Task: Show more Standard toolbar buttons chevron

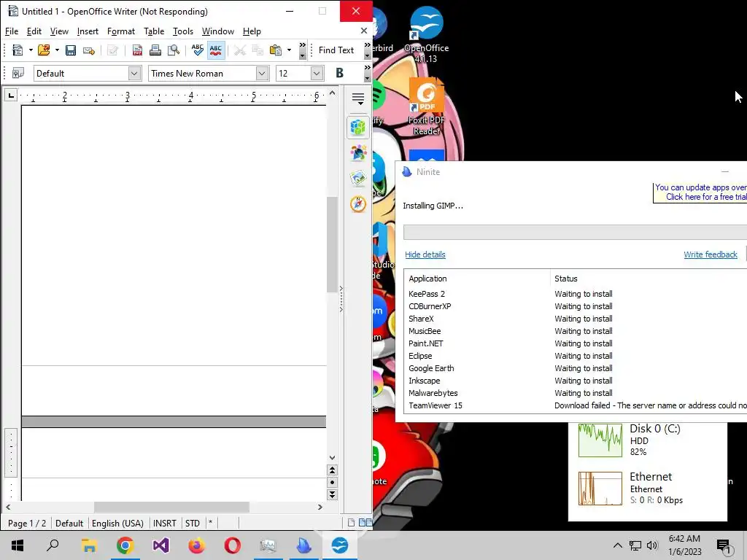Action: tap(302, 50)
